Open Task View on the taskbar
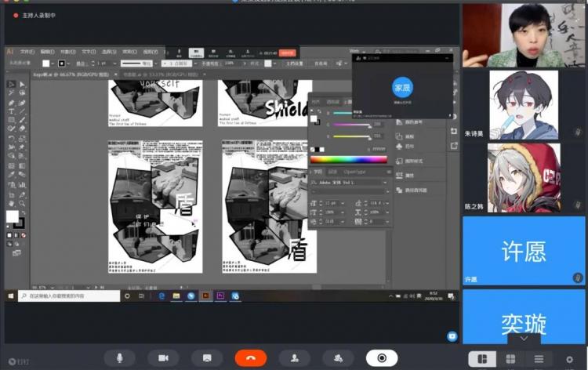 pyautogui.click(x=142, y=296)
